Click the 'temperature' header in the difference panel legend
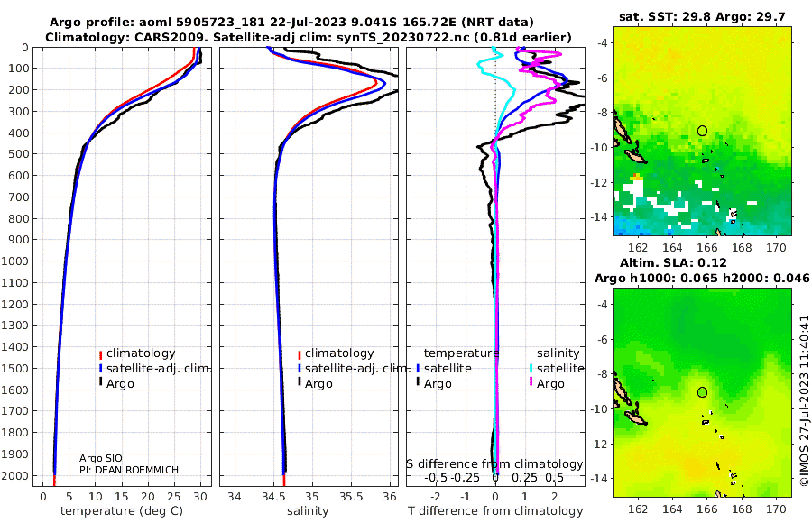The height and width of the screenshot is (523, 812). point(461,353)
